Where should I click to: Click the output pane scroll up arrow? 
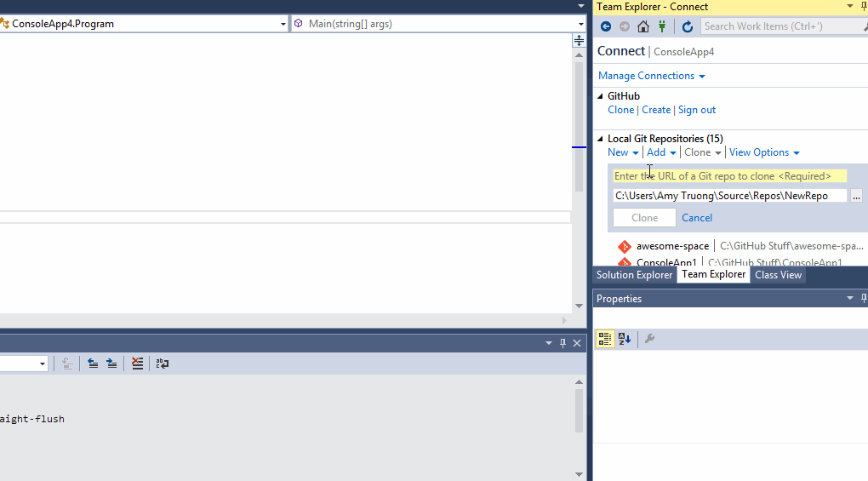click(579, 382)
